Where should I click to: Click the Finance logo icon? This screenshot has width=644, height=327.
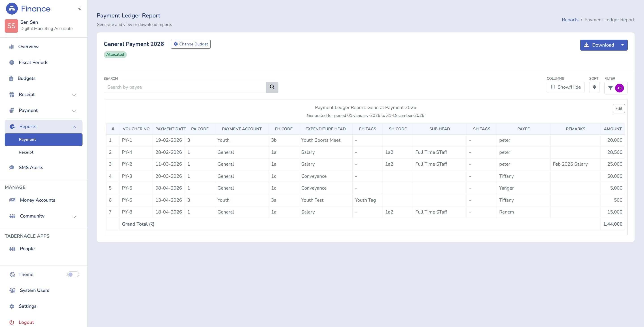(x=12, y=9)
